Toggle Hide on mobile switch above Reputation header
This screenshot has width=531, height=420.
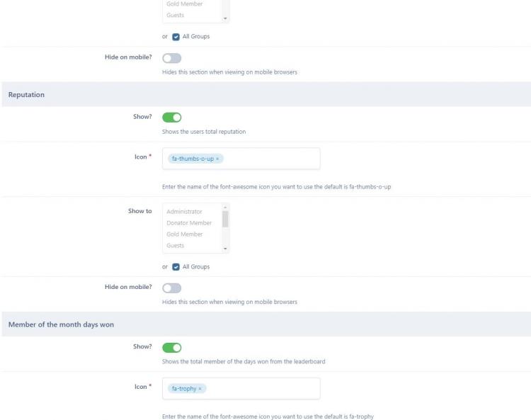pos(172,58)
